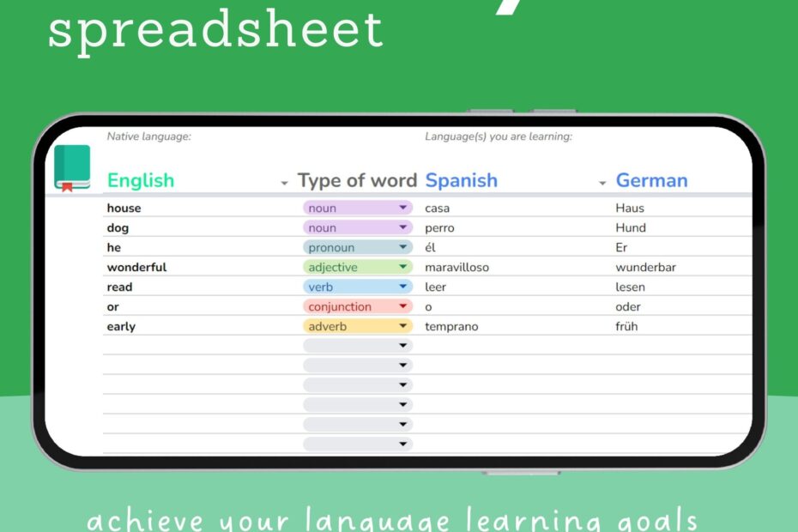Select the German column header
This screenshot has height=532, width=798.
652,180
